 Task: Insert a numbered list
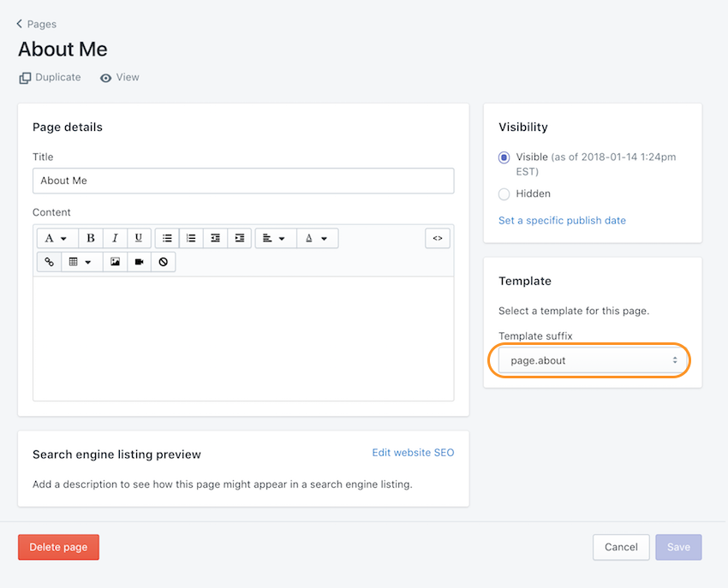191,238
